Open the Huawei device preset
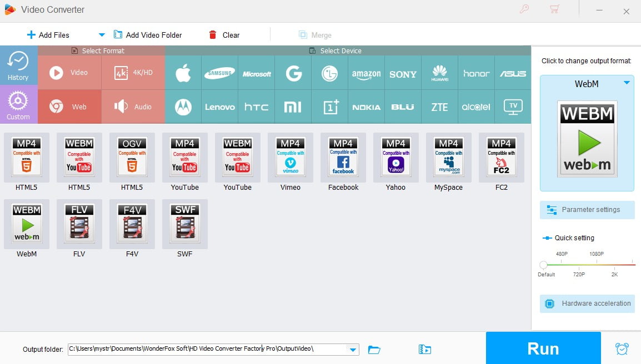This screenshot has width=641, height=364. (x=439, y=72)
